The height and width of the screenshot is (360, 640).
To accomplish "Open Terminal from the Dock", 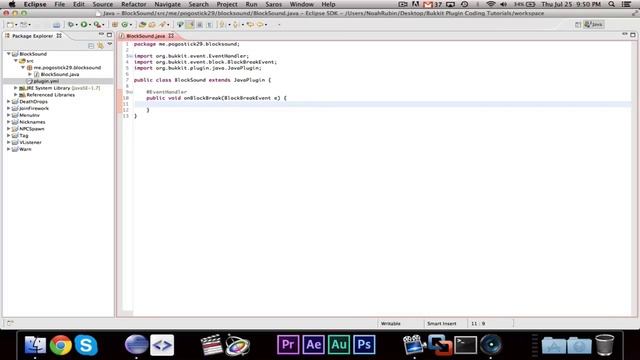I will point(466,345).
